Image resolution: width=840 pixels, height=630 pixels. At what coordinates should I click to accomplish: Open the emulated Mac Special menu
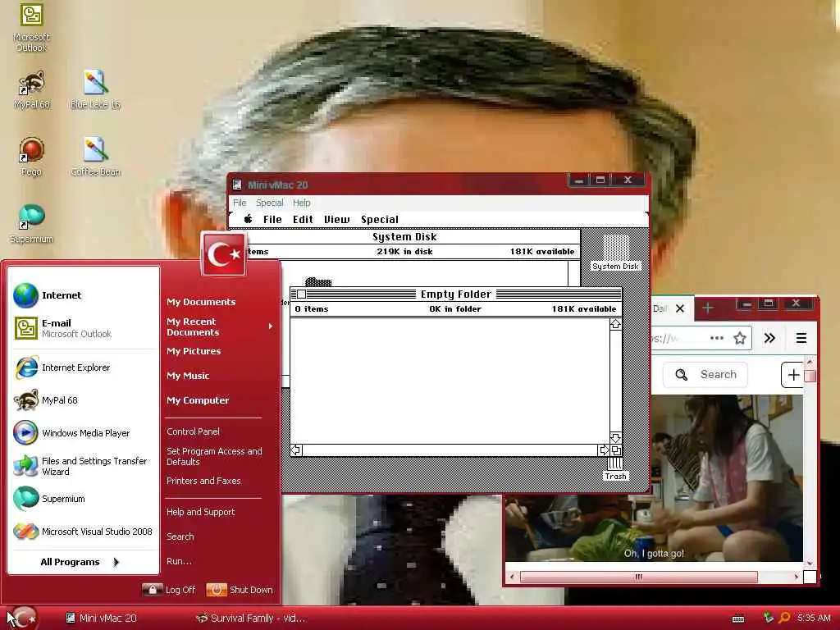[x=379, y=219]
